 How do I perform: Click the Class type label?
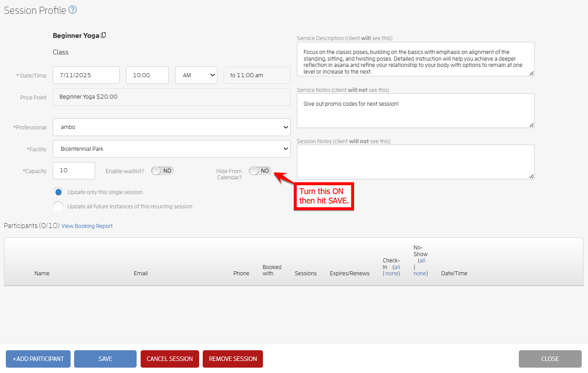click(x=61, y=52)
